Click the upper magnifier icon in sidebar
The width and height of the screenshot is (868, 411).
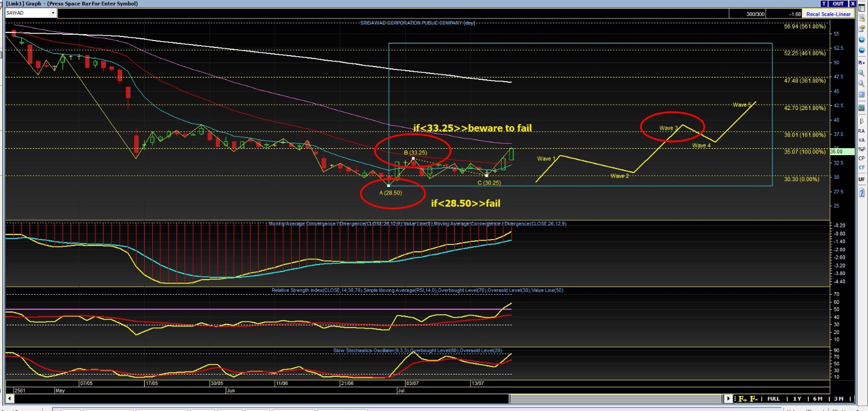pos(861,73)
